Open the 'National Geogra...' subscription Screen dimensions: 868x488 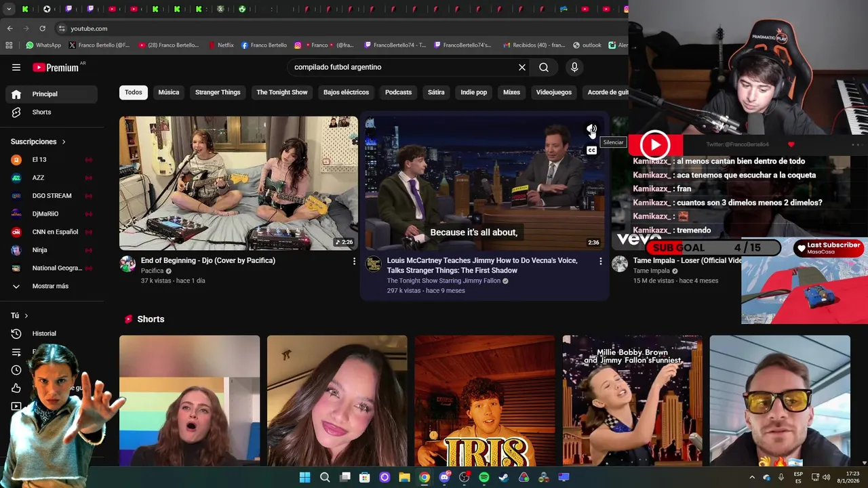click(52, 268)
